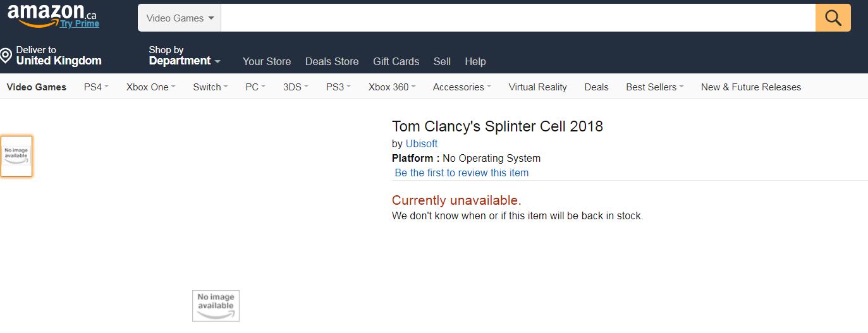Click the orange search magnifier button
Screen dimensions: 868x333
pyautogui.click(x=833, y=18)
